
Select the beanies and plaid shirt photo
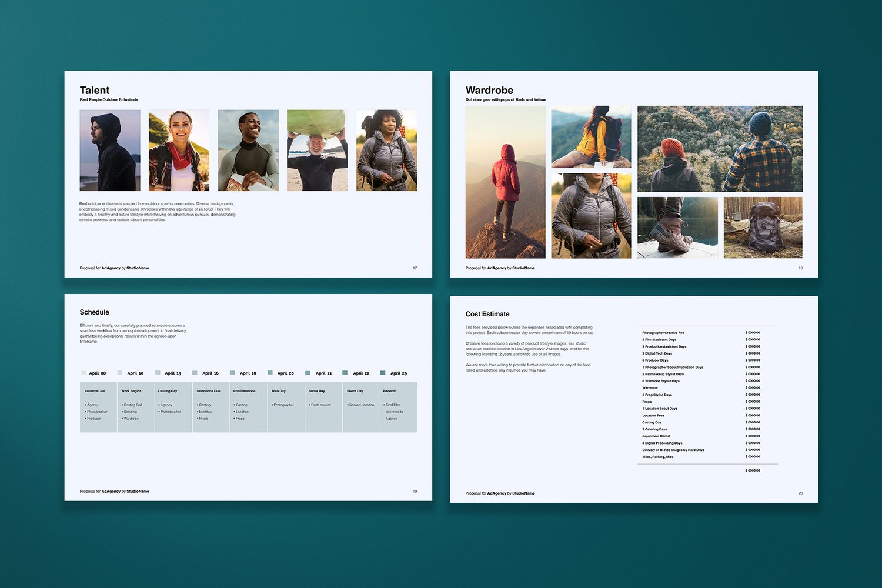pyautogui.click(x=720, y=149)
